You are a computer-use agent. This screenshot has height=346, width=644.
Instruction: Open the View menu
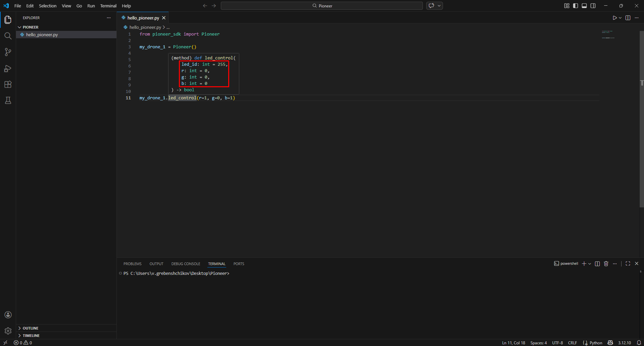pyautogui.click(x=66, y=6)
